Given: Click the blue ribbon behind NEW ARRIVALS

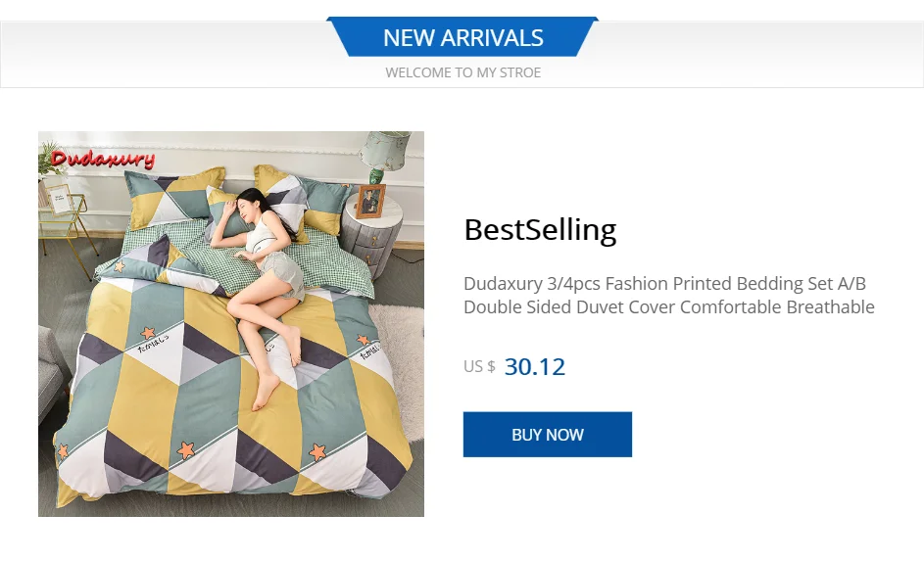Looking at the screenshot, I should pos(340,38).
